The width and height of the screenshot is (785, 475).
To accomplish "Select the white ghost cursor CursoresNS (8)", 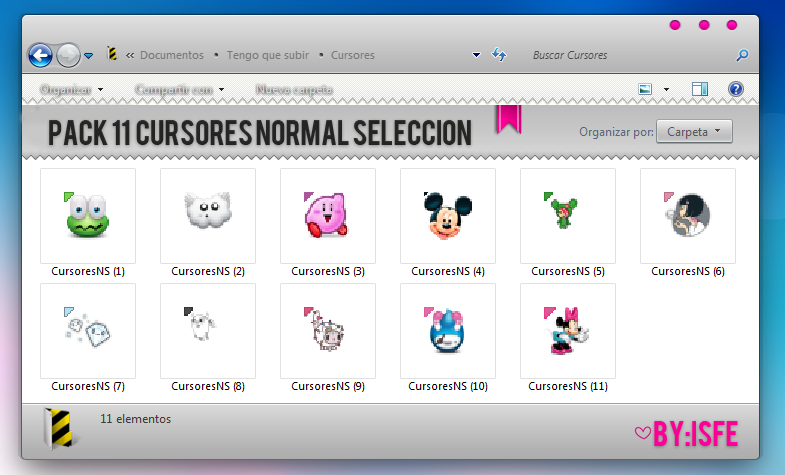I will (x=208, y=331).
